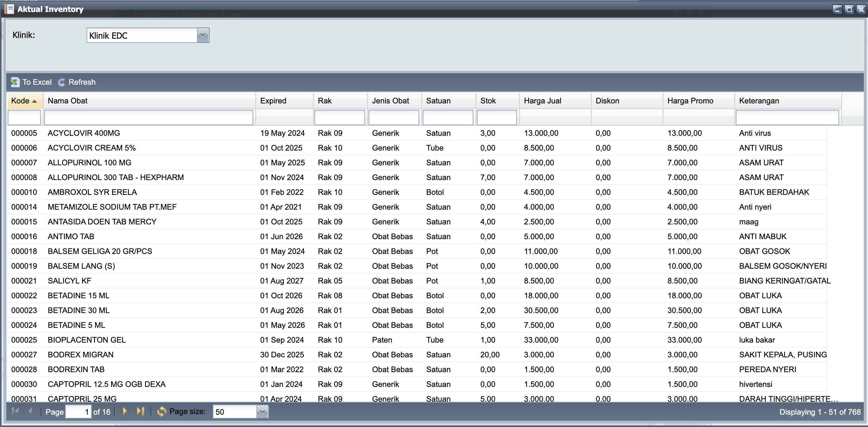Click the previous page arrow
Image resolution: width=868 pixels, height=427 pixels.
31,411
